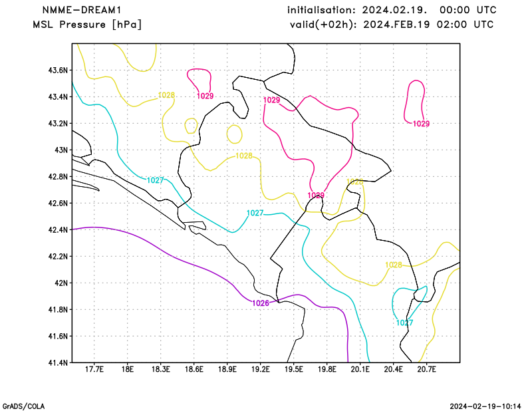
Task: Click the 'NMME-DREAM1' model title
Action: pos(81,10)
